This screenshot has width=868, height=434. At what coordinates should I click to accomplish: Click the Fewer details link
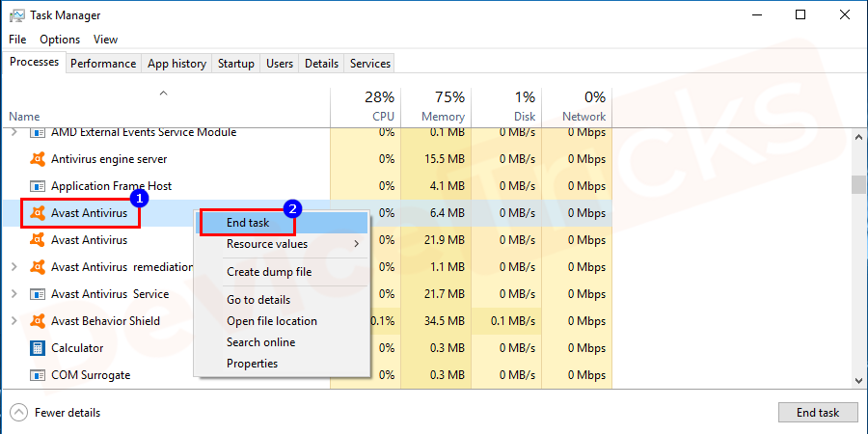tap(68, 413)
